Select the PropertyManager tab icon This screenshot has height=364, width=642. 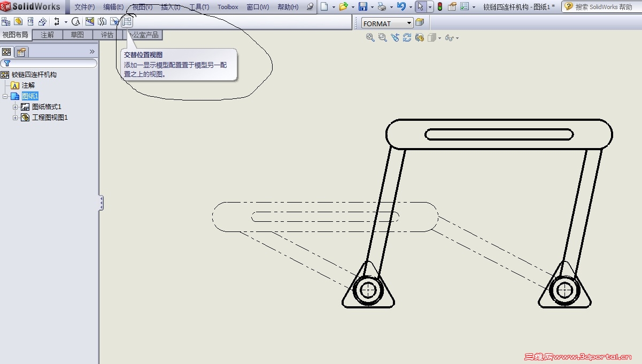(x=21, y=52)
